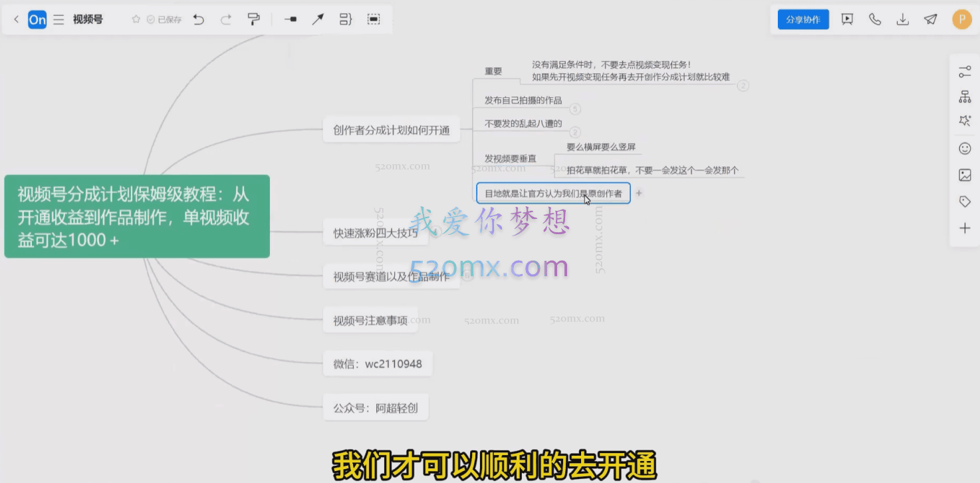Insert an image from the right sidebar
The height and width of the screenshot is (483, 980).
(964, 175)
